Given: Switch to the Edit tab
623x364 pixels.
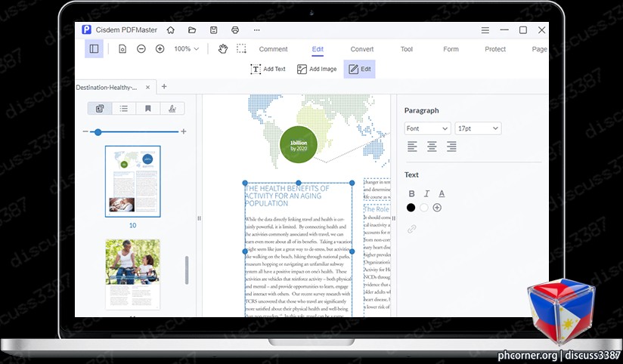Looking at the screenshot, I should pos(318,49).
